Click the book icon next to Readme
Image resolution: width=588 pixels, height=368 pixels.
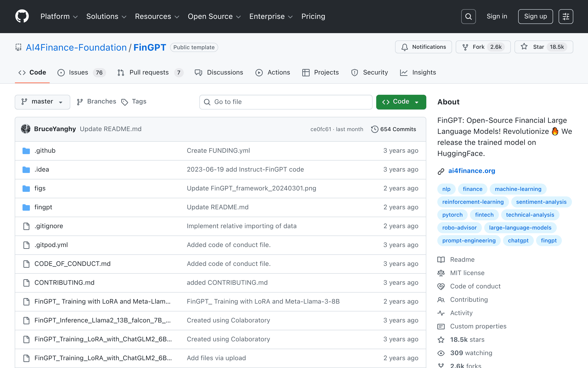[x=441, y=260]
